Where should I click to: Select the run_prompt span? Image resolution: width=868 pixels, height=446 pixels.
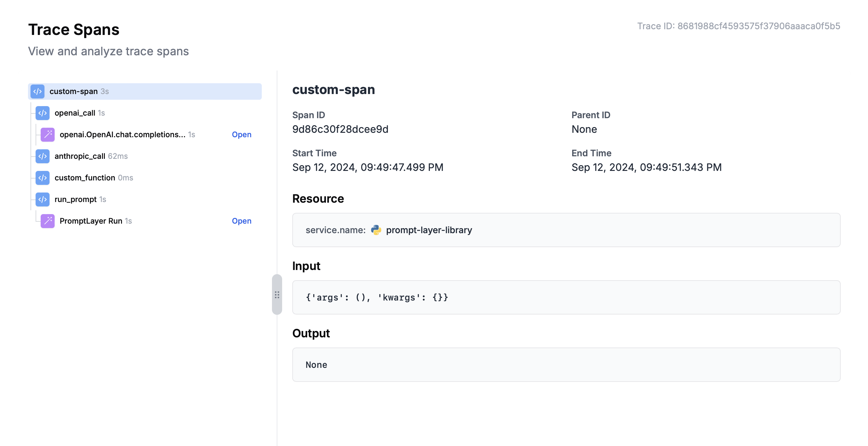76,199
